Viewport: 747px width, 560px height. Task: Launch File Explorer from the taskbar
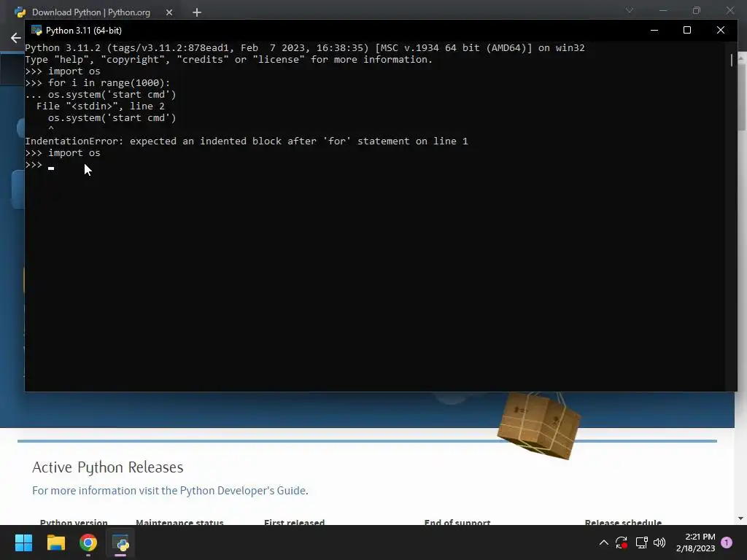pyautogui.click(x=55, y=542)
